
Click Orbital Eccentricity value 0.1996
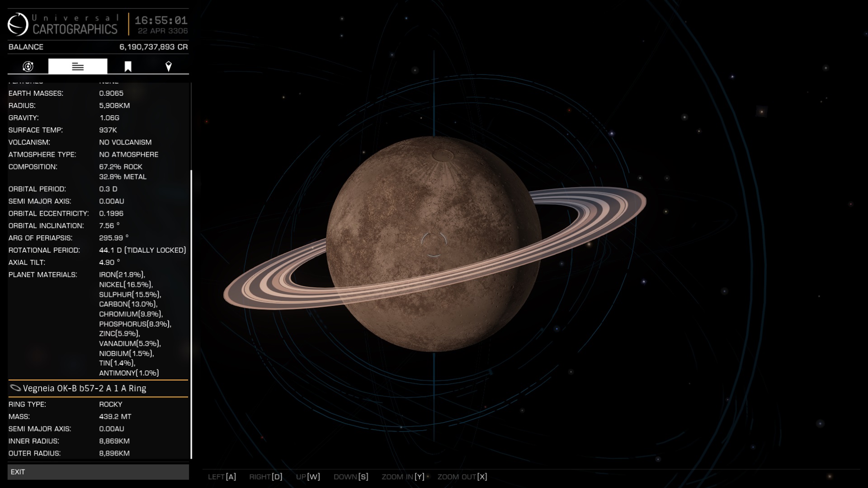click(x=111, y=213)
